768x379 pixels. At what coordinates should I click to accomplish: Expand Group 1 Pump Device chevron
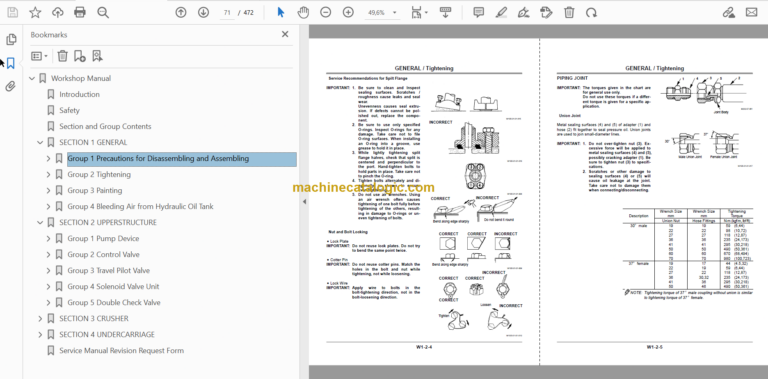coord(48,238)
